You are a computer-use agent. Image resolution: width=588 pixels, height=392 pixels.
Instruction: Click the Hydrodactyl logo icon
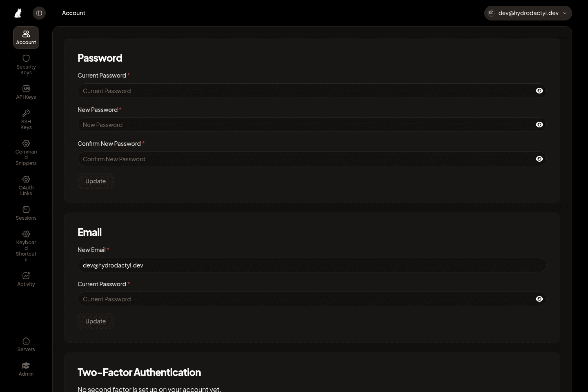click(x=18, y=13)
